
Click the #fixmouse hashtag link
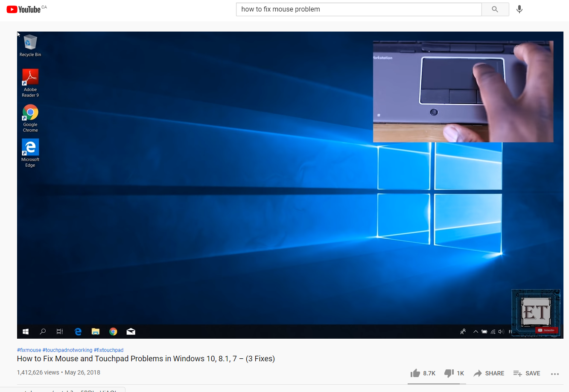point(29,350)
